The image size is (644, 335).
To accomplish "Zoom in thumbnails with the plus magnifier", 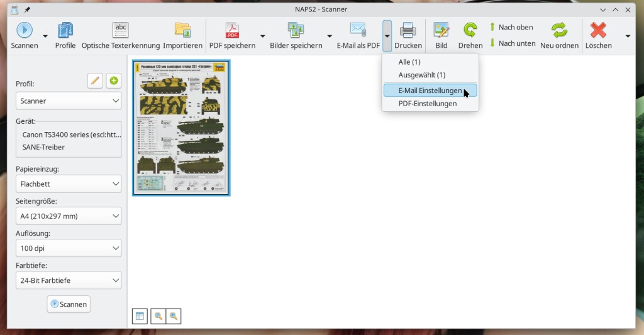I will [174, 316].
